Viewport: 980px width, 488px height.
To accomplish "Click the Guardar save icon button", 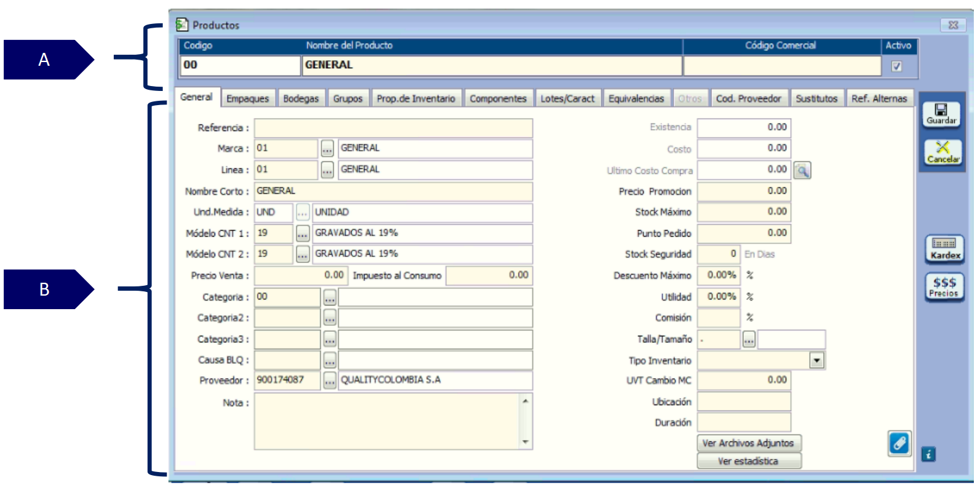I will pos(941,114).
